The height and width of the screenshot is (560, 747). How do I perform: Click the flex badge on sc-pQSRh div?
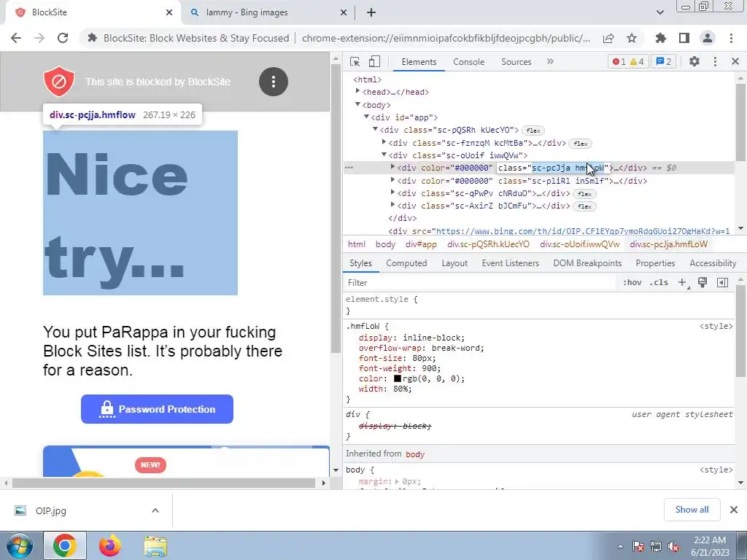[533, 131]
